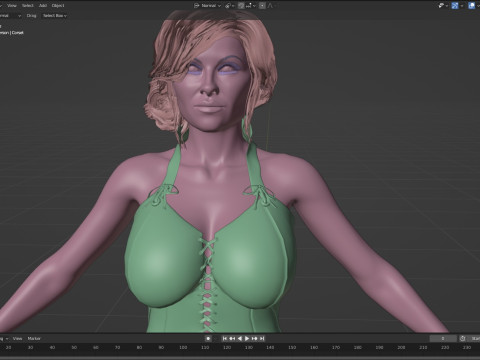480x360 pixels.
Task: Click frame 200 on the timeline ruler
Action: pyautogui.click(x=401, y=348)
